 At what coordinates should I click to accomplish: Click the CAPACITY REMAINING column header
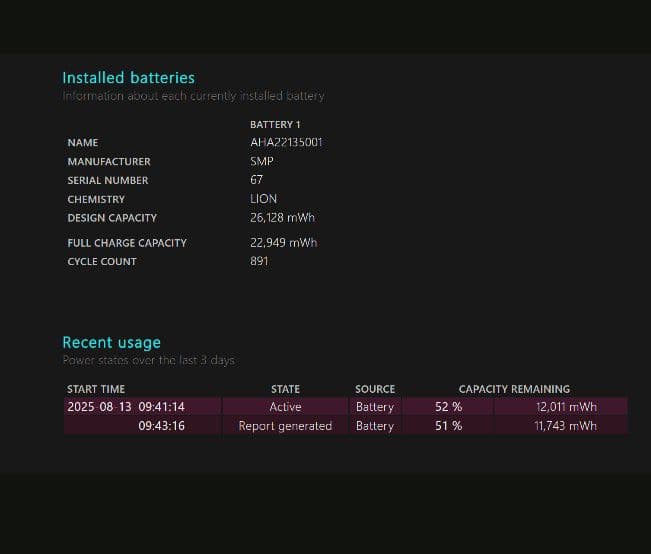514,389
